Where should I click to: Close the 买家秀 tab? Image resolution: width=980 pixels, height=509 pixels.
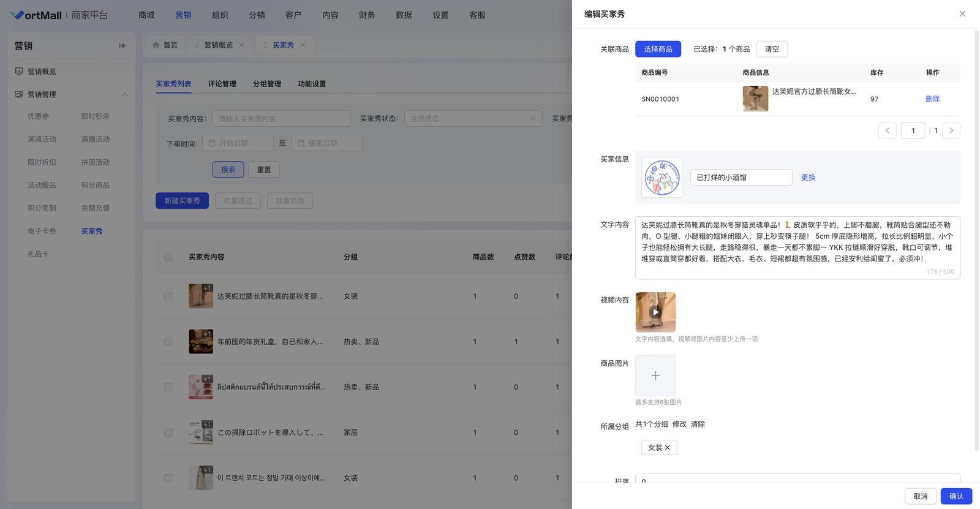(303, 45)
